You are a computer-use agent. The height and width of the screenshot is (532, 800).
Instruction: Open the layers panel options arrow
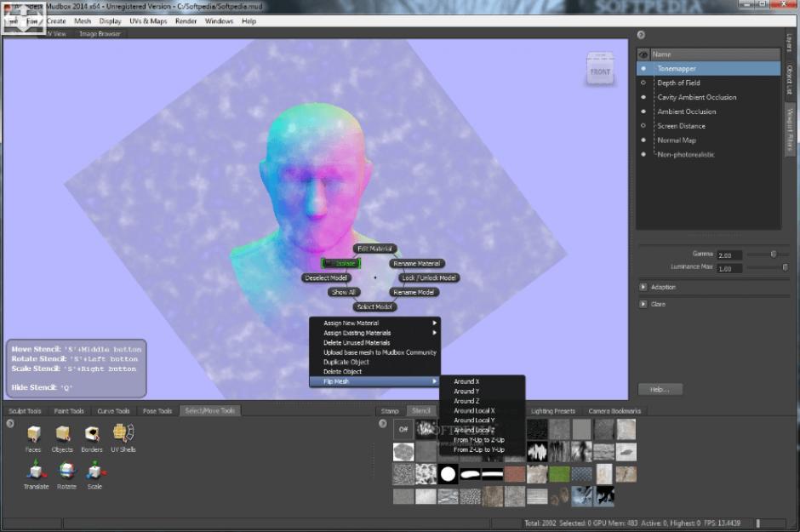642,35
